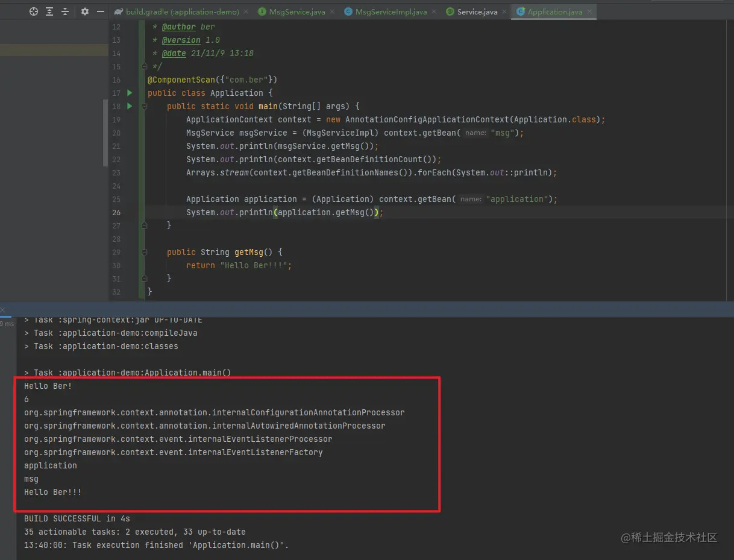Click the Service.java annotation file icon
The height and width of the screenshot is (560, 734).
tap(450, 11)
